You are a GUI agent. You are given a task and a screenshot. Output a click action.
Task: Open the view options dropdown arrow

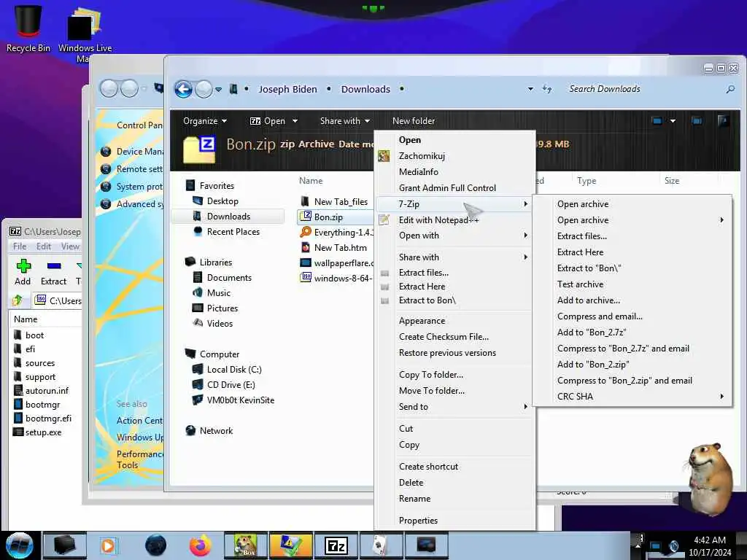point(673,121)
